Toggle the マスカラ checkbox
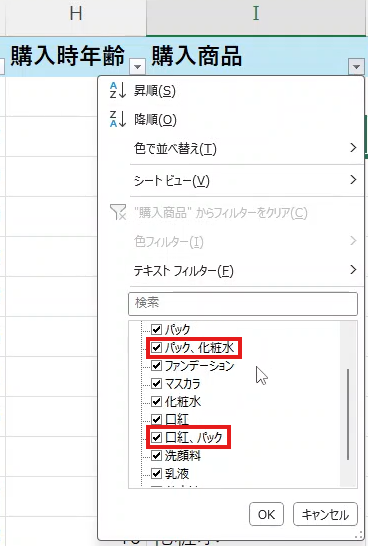 click(x=157, y=383)
